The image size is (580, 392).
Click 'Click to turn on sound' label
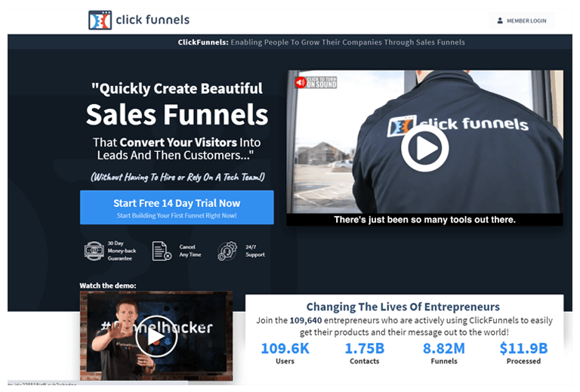click(322, 82)
